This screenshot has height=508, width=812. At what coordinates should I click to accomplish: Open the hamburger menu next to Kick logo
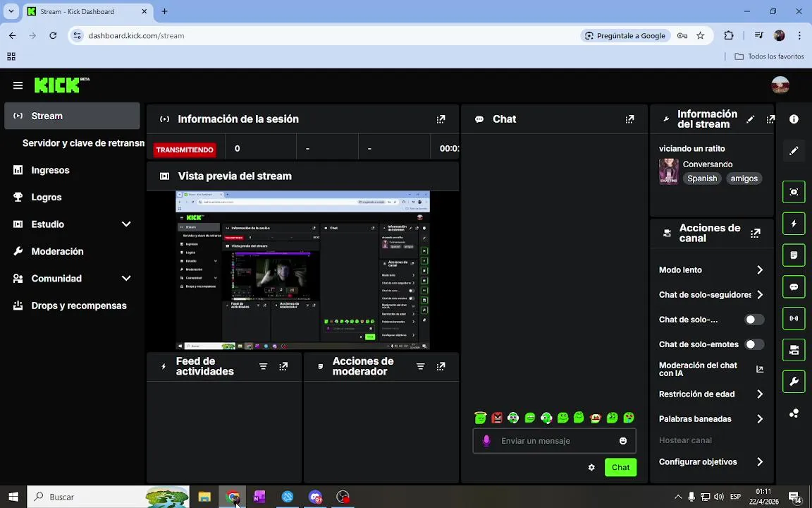tap(18, 85)
